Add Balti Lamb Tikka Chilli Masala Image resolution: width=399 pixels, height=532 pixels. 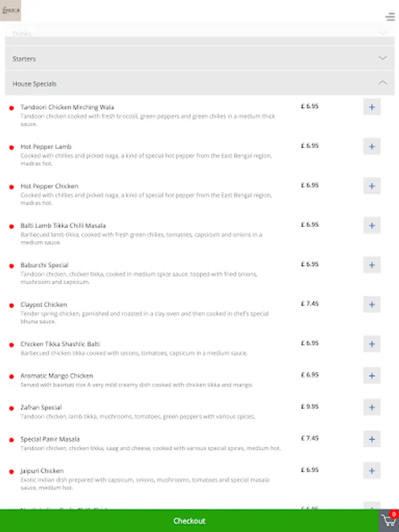coord(372,225)
